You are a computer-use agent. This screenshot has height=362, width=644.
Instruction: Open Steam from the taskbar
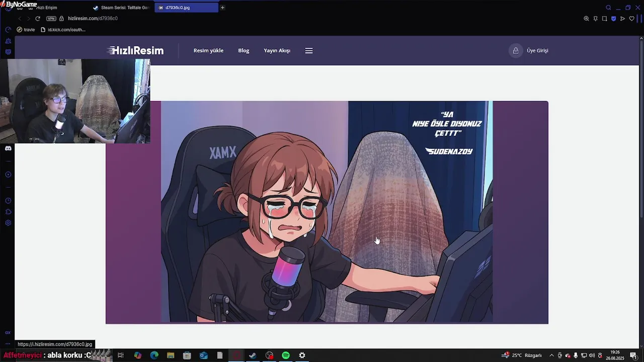[x=253, y=355]
